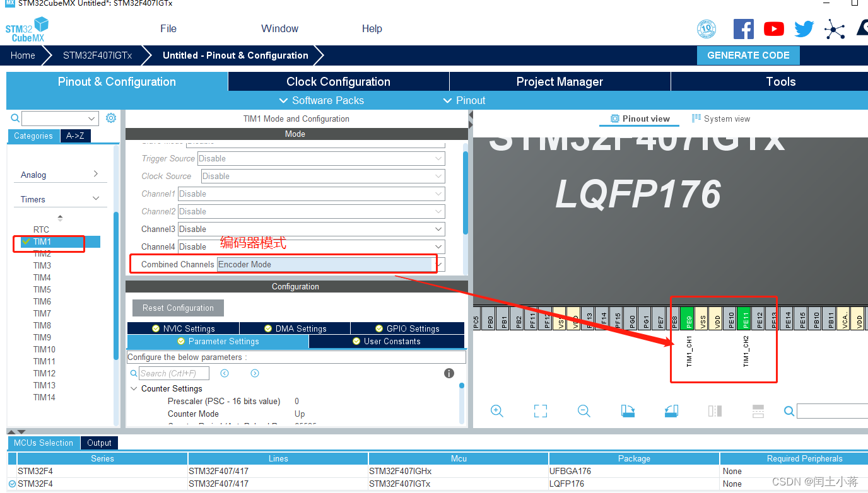This screenshot has height=493, width=868.
Task: Switch to the Project Manager tab
Action: point(560,81)
